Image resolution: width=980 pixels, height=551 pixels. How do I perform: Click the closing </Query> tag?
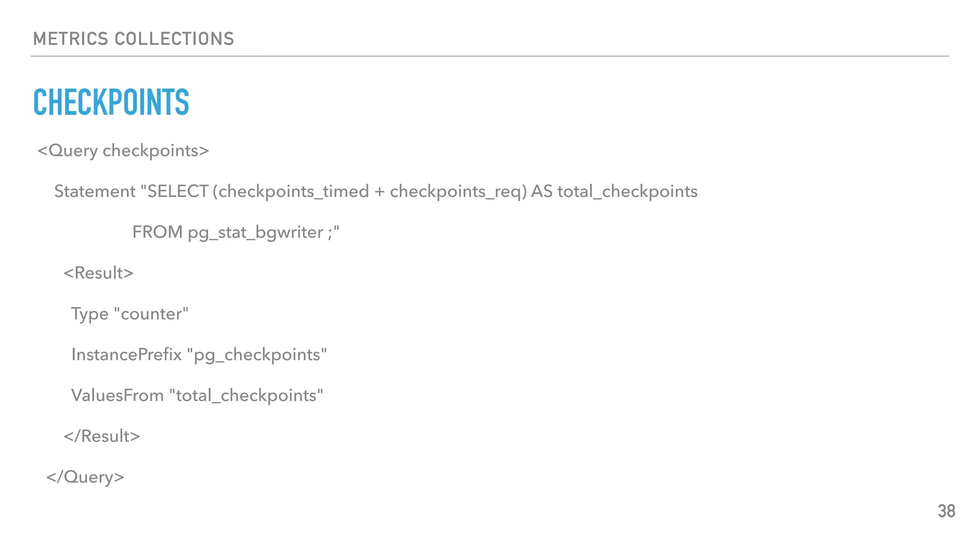85,477
